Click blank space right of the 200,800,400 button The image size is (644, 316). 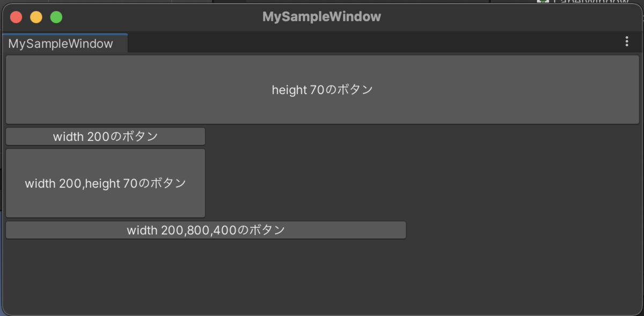[x=521, y=230]
